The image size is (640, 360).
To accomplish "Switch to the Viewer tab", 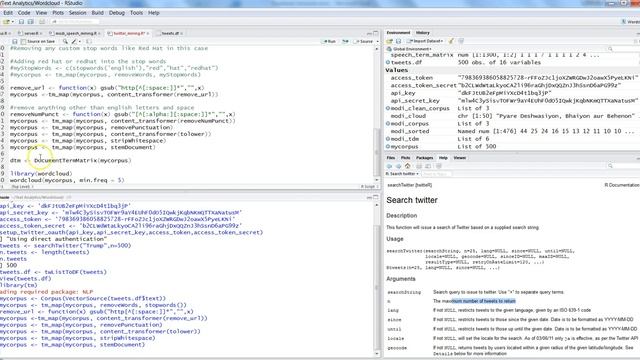I will (460, 158).
